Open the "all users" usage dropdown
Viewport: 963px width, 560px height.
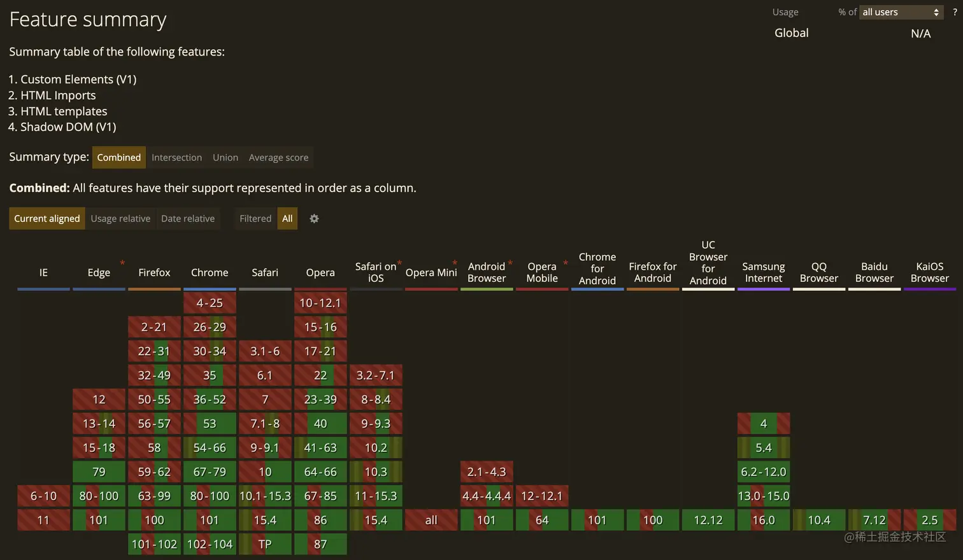pos(900,11)
